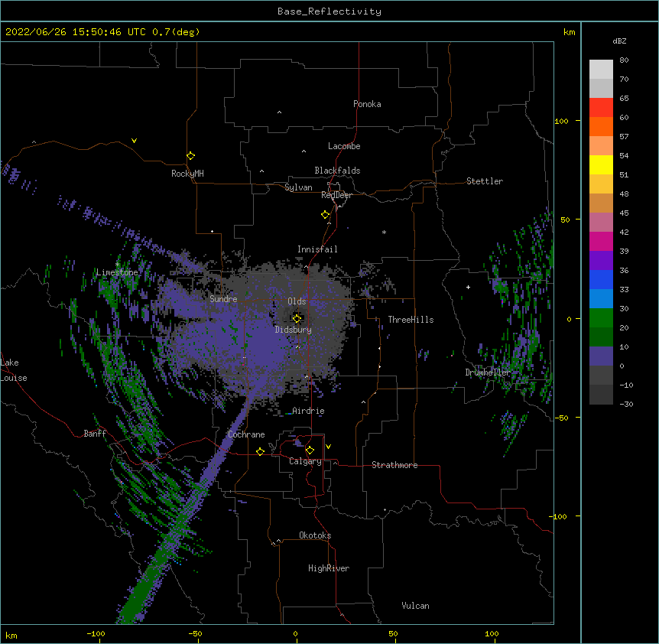Click the Cochrane town label
The width and height of the screenshot is (659, 644).
246,434
